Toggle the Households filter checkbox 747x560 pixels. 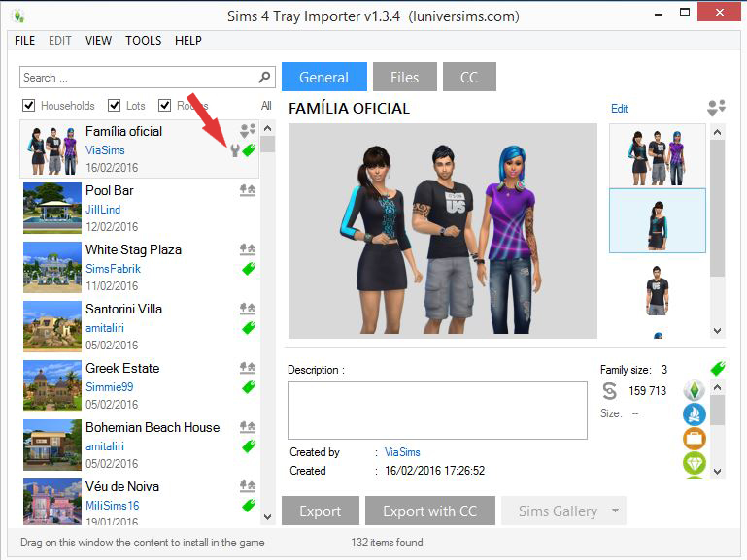point(28,105)
